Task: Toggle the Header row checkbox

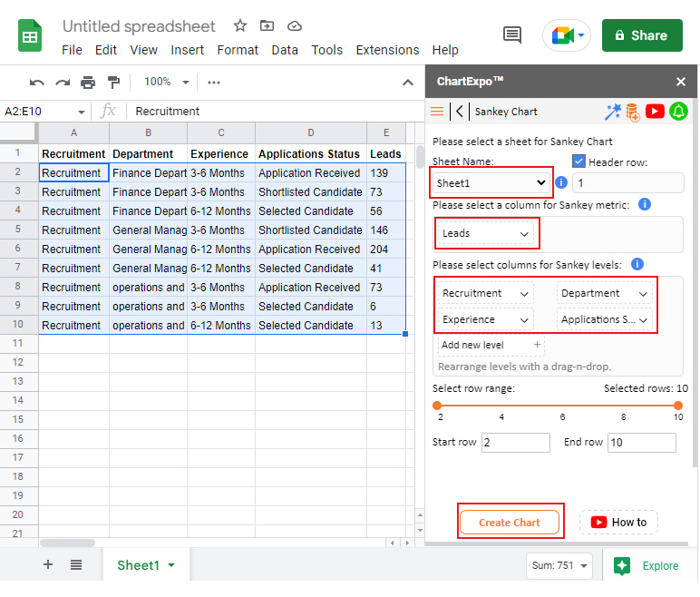Action: (578, 161)
